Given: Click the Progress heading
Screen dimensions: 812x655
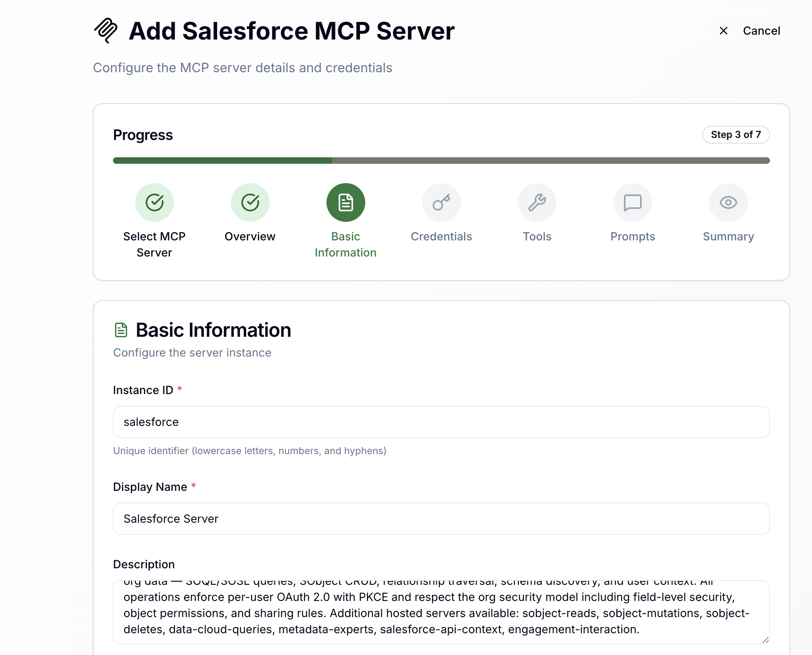Looking at the screenshot, I should [143, 135].
